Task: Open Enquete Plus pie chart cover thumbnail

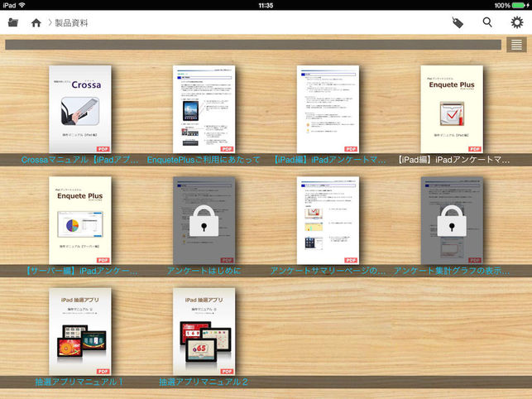Action: tap(80, 220)
